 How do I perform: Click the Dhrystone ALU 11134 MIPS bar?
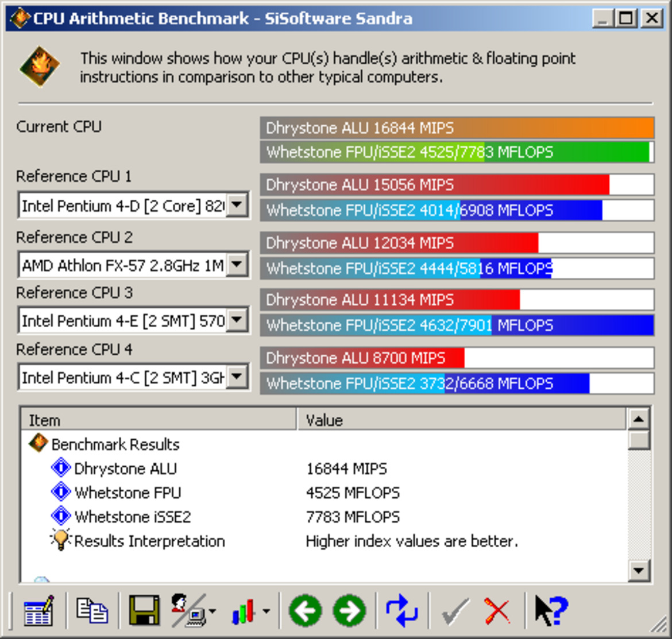pyautogui.click(x=457, y=299)
